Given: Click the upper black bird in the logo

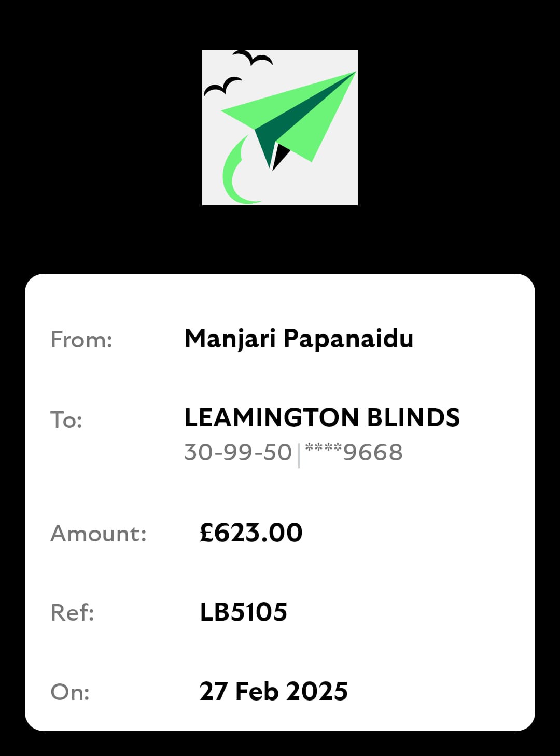Looking at the screenshot, I should pyautogui.click(x=253, y=57).
